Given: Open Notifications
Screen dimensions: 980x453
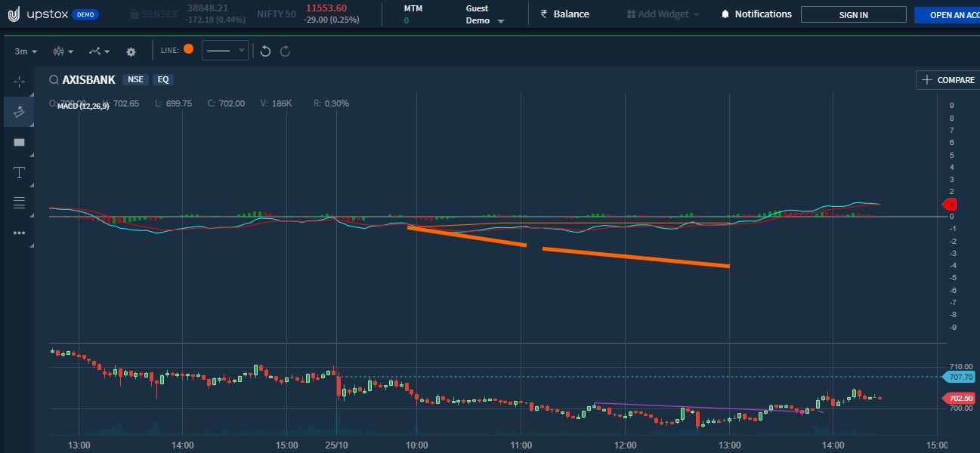Looking at the screenshot, I should [x=756, y=14].
